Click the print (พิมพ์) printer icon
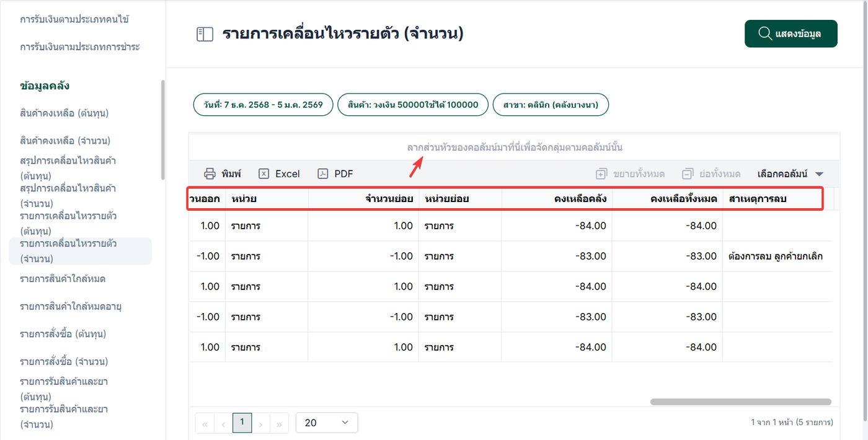 point(210,174)
